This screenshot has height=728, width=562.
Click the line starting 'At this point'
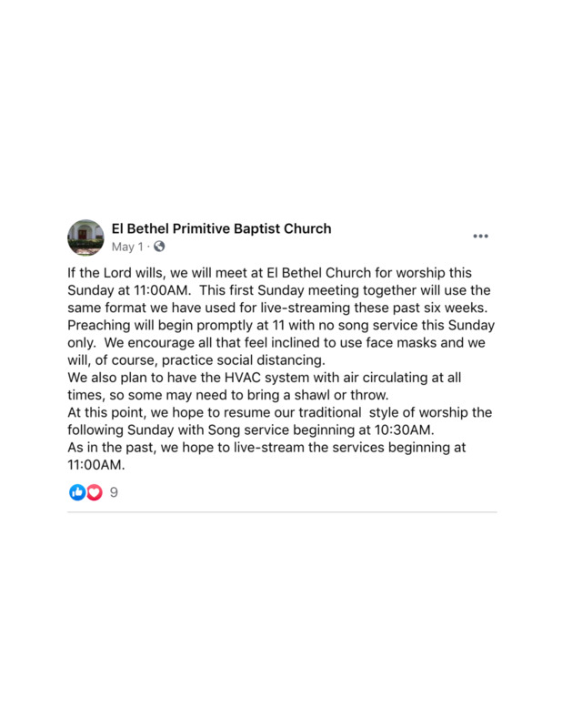pos(280,412)
